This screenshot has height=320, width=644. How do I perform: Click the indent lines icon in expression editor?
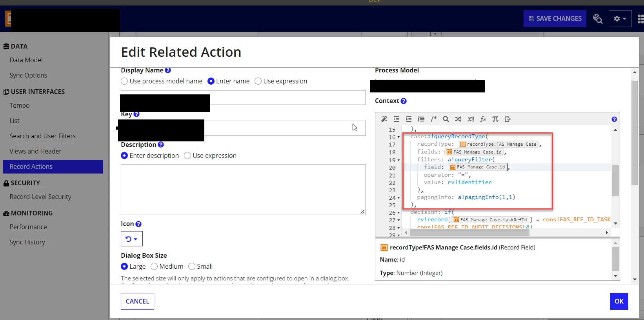point(409,119)
